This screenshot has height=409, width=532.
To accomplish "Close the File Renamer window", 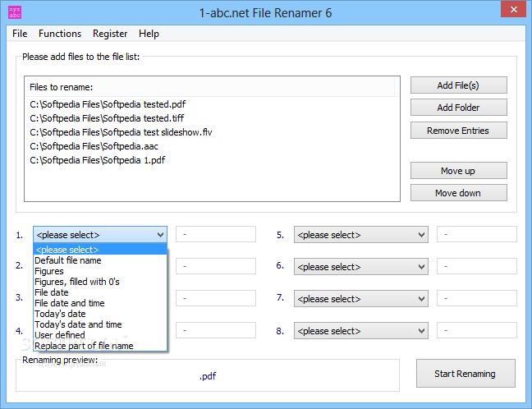I will (x=513, y=9).
